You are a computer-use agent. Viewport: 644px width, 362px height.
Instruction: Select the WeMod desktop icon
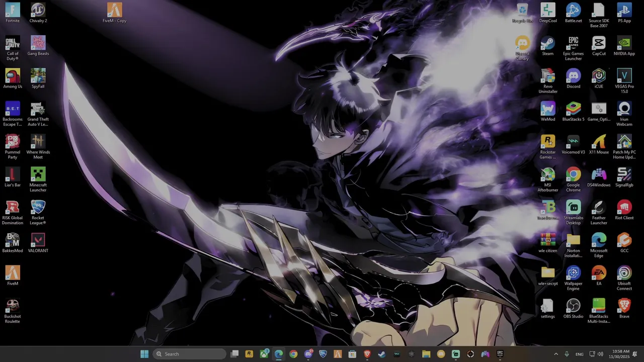click(x=548, y=112)
